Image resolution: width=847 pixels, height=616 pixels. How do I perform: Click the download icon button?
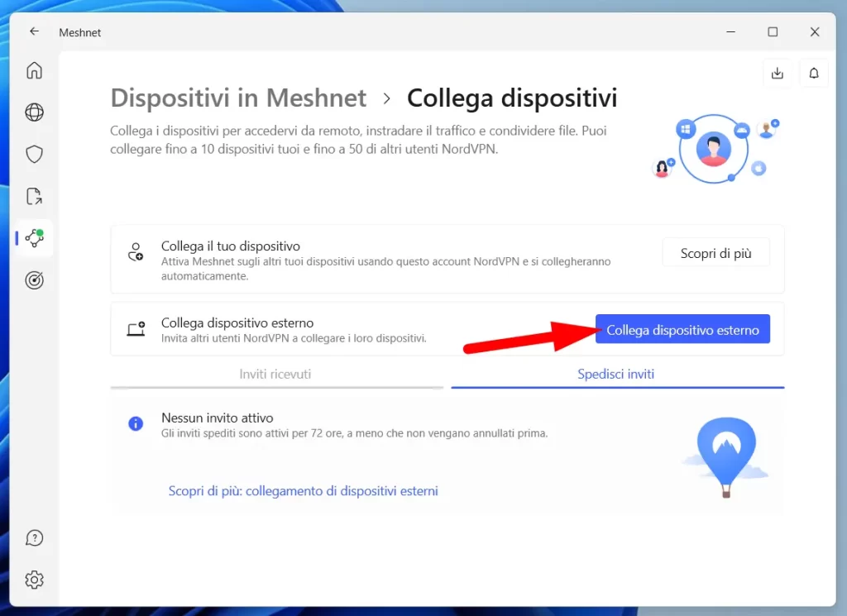click(778, 73)
